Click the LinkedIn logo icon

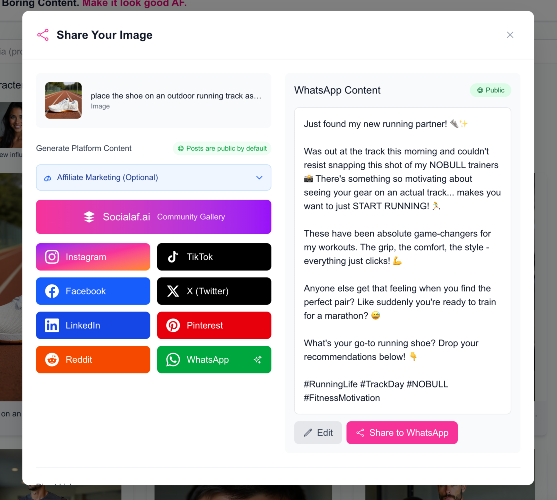coord(52,325)
